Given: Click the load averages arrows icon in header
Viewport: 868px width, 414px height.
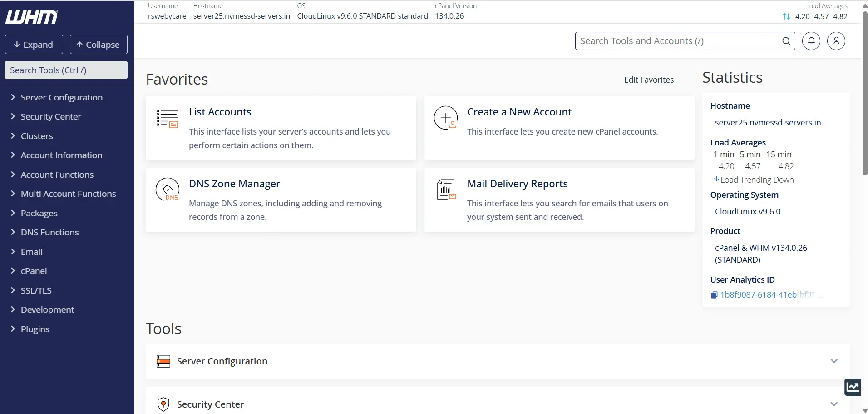Looking at the screenshot, I should point(786,16).
